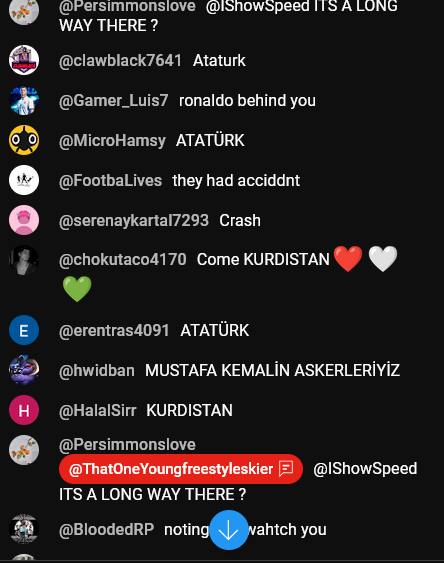Click @FootbaLives' white avatar icon
Image resolution: width=444 pixels, height=563 pixels.
tap(24, 180)
